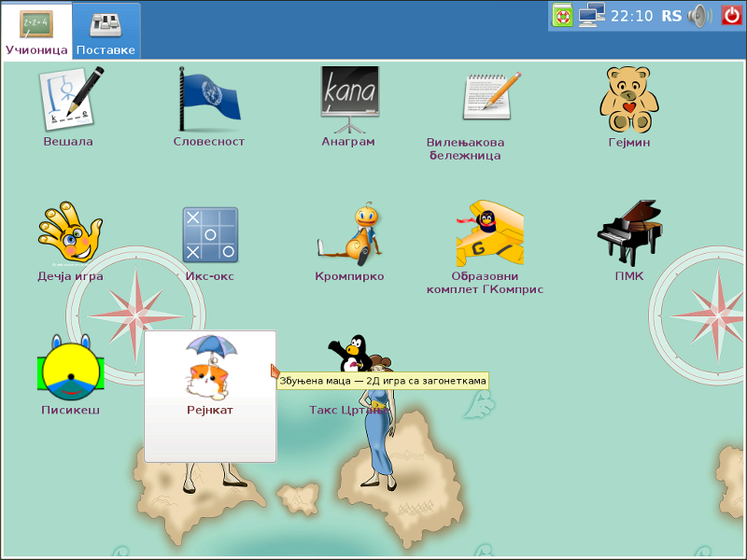Viewport: 747px width, 560px height.
Task: Launch Кромпирко potato guy game
Action: [x=349, y=236]
